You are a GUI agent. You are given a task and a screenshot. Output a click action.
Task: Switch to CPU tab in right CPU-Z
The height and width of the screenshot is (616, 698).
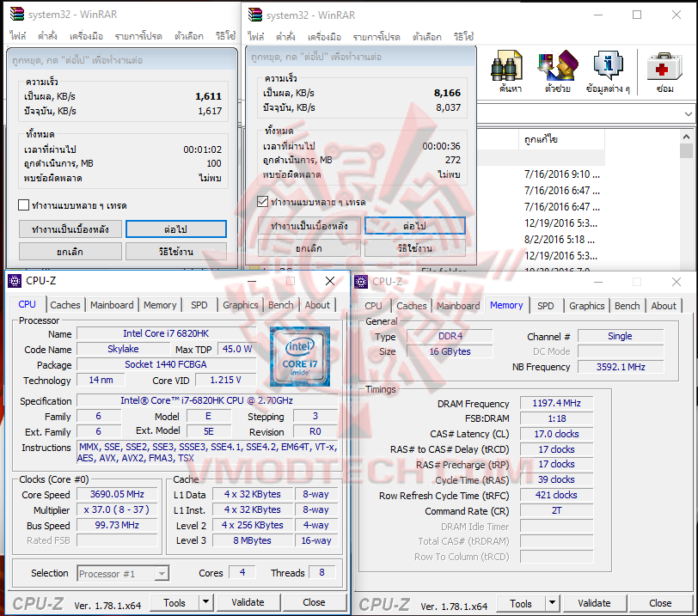click(373, 306)
